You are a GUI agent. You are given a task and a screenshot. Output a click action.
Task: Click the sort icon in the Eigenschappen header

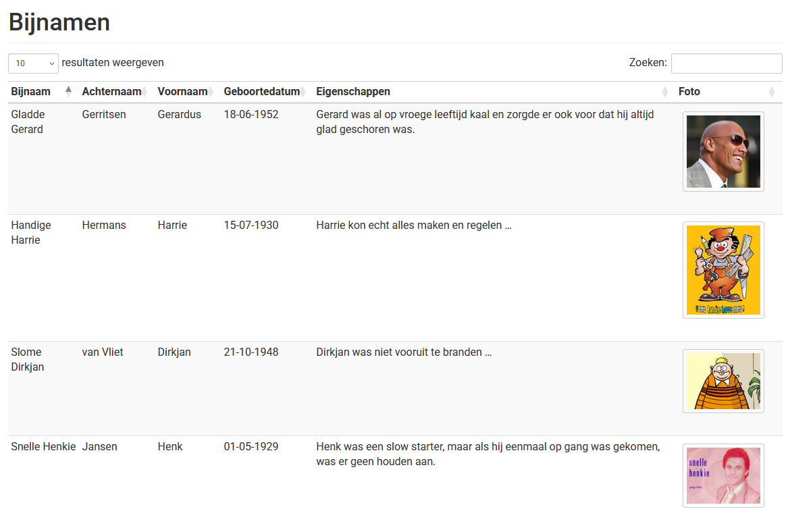664,92
